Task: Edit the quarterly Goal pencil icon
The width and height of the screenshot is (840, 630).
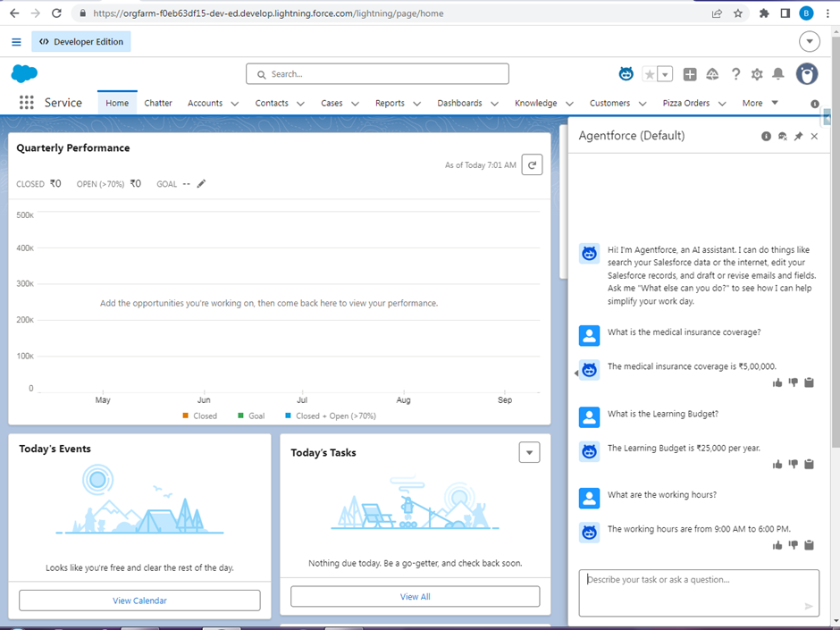Action: point(201,184)
